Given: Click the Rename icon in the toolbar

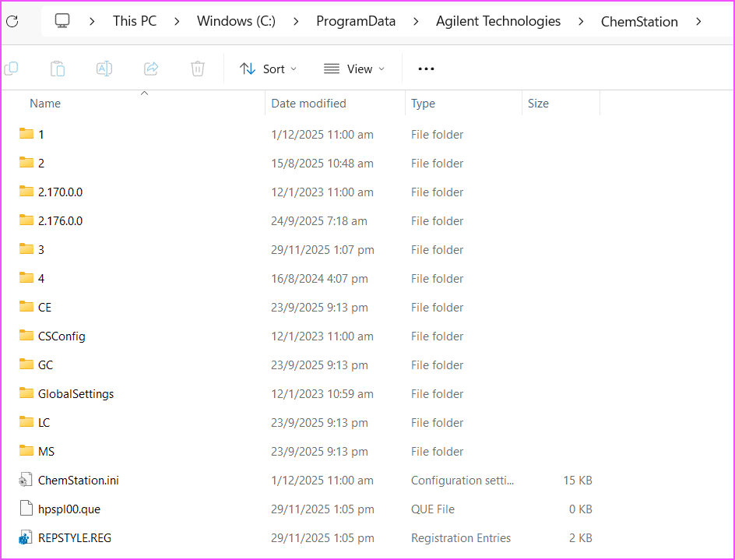Looking at the screenshot, I should click(104, 69).
